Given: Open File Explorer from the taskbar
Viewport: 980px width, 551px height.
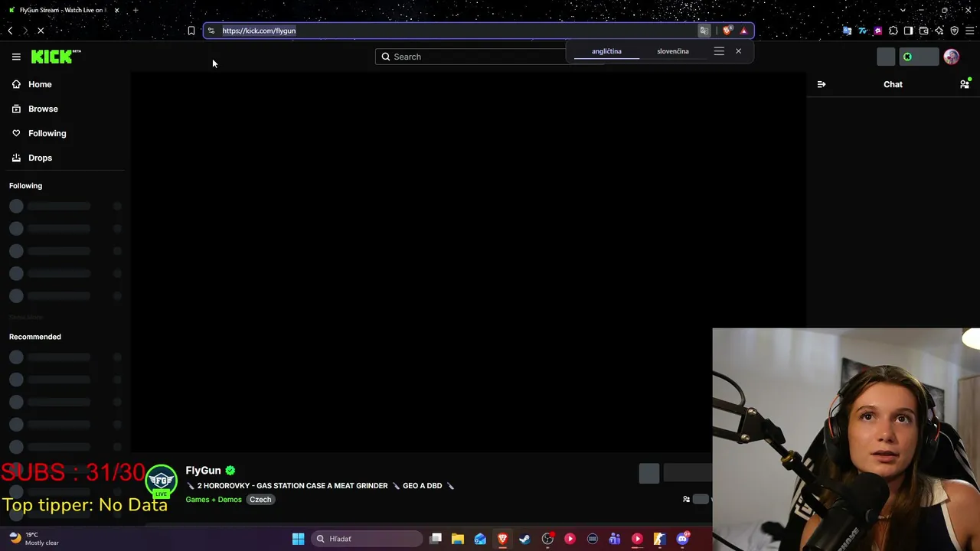Looking at the screenshot, I should pos(458,539).
